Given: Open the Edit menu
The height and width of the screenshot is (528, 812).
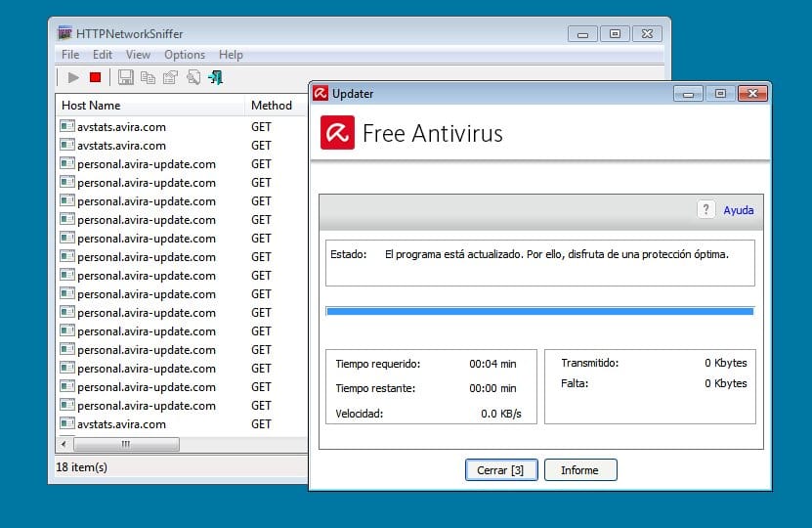Looking at the screenshot, I should pyautogui.click(x=103, y=55).
